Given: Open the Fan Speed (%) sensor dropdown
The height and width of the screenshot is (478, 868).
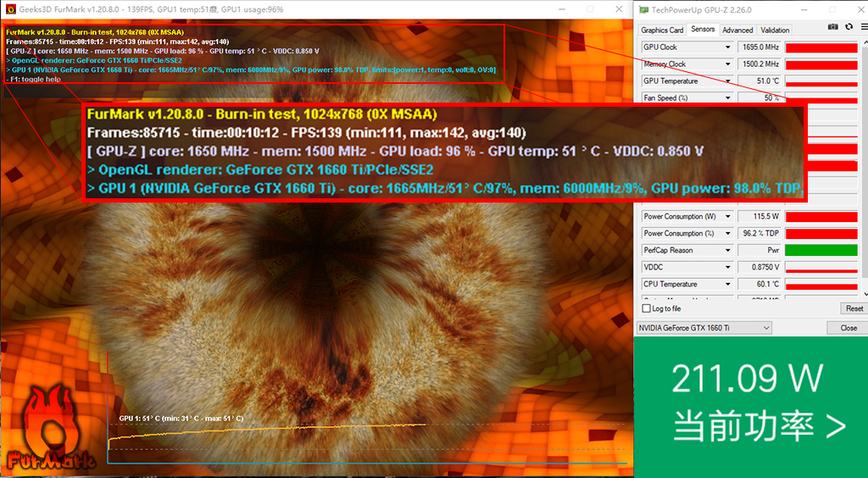Looking at the screenshot, I should [x=728, y=98].
